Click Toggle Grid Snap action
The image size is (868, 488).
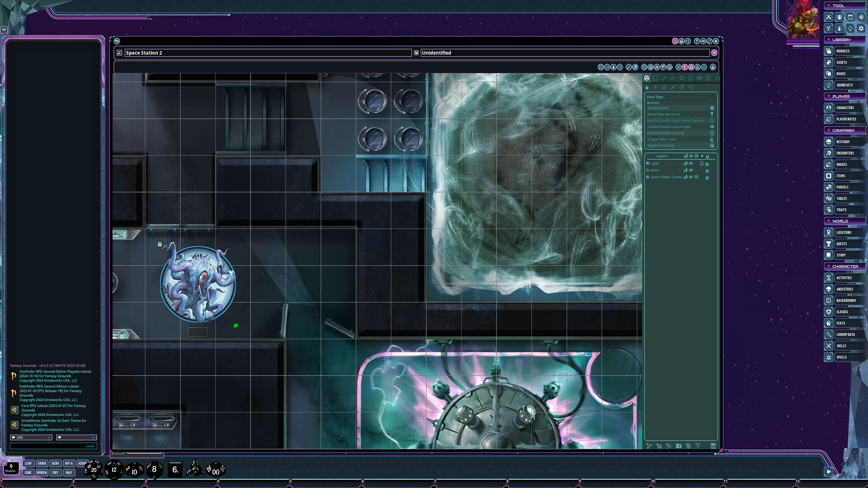pos(660,145)
